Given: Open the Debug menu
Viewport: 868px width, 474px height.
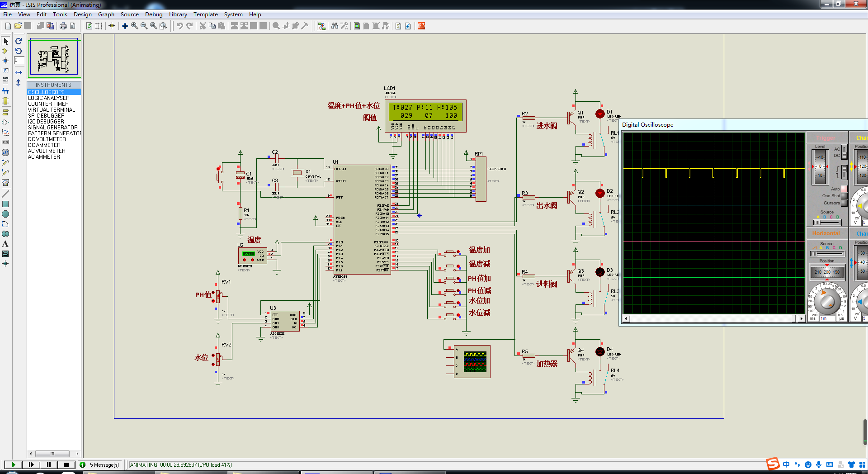Looking at the screenshot, I should coord(154,14).
